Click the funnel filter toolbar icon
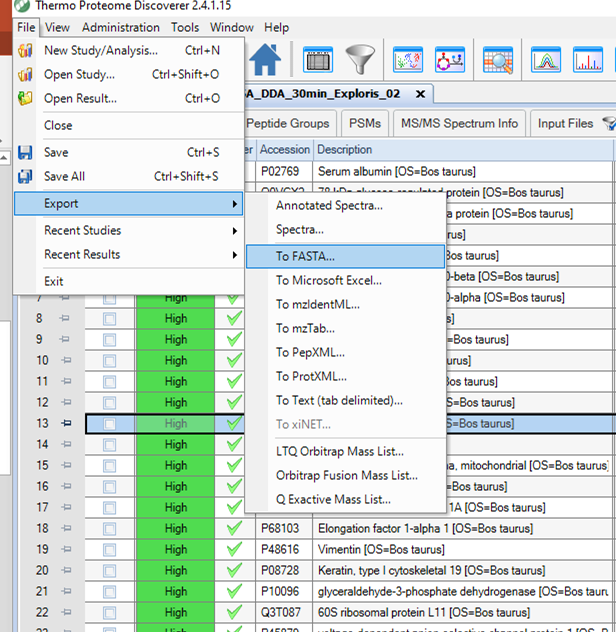 click(360, 60)
